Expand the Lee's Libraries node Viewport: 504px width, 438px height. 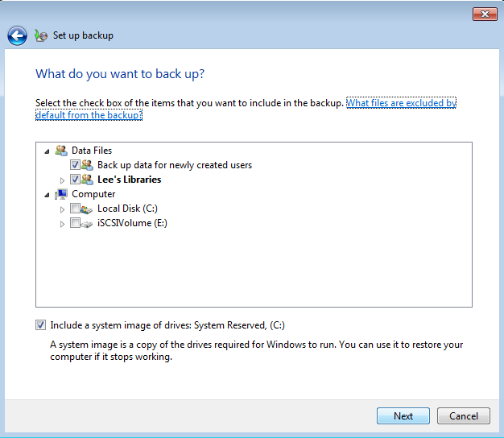pos(62,180)
